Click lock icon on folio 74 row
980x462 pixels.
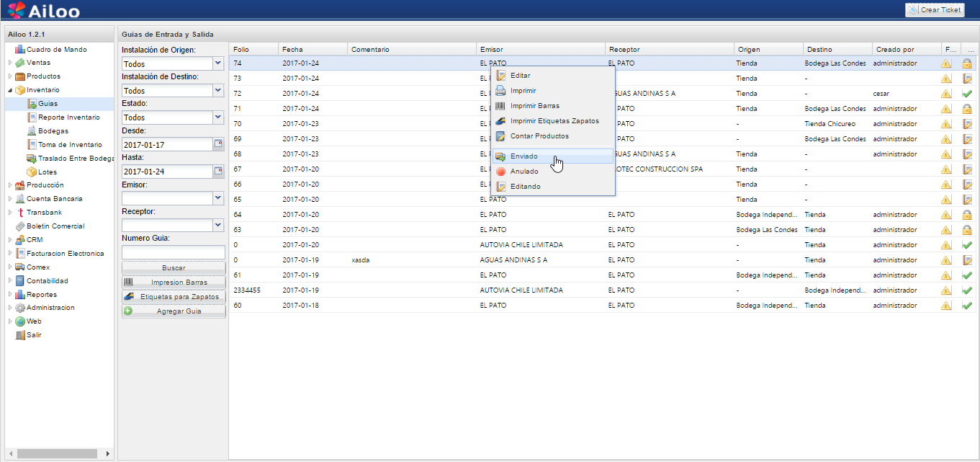click(x=967, y=63)
